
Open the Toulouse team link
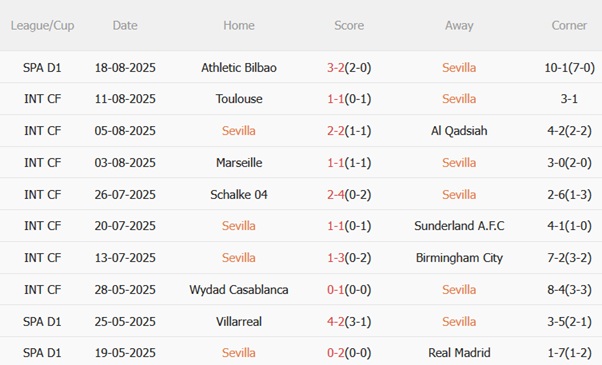pyautogui.click(x=239, y=99)
